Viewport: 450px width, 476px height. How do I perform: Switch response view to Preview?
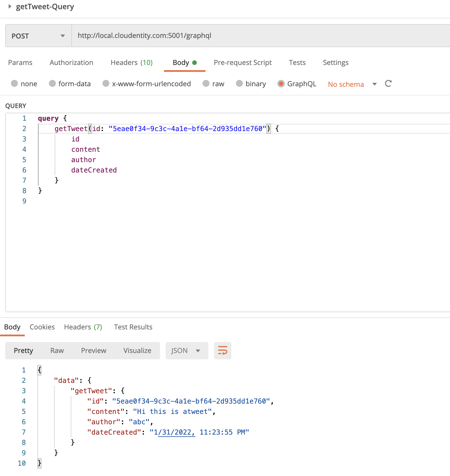pyautogui.click(x=94, y=351)
